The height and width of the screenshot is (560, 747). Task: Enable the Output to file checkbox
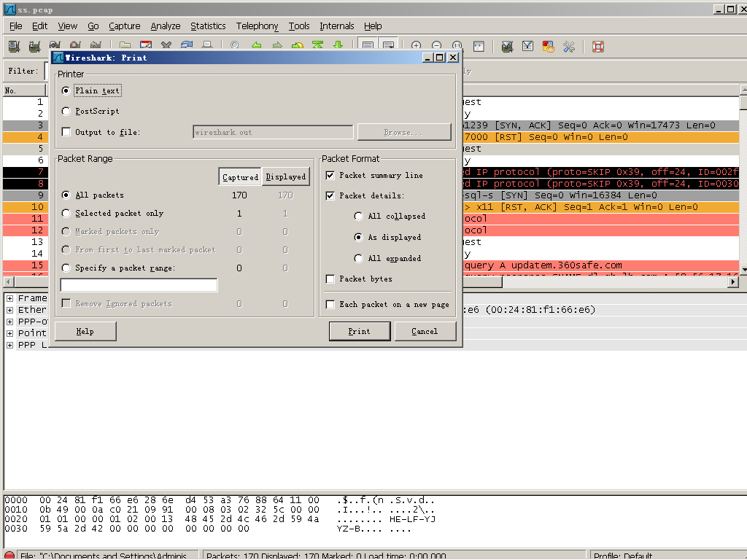pyautogui.click(x=66, y=132)
